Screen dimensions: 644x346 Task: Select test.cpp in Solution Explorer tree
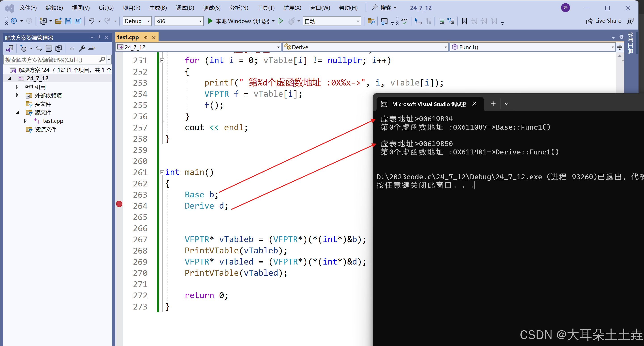pos(53,121)
